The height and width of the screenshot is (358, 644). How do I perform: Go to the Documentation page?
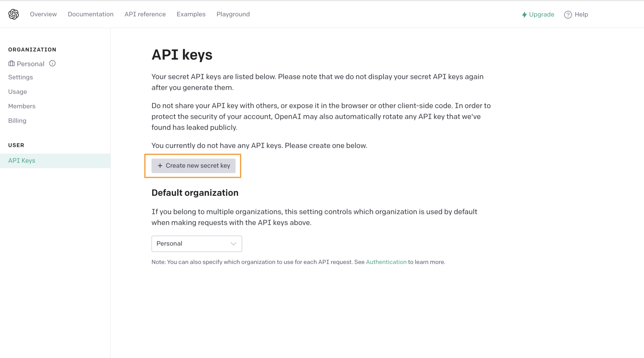click(x=91, y=14)
